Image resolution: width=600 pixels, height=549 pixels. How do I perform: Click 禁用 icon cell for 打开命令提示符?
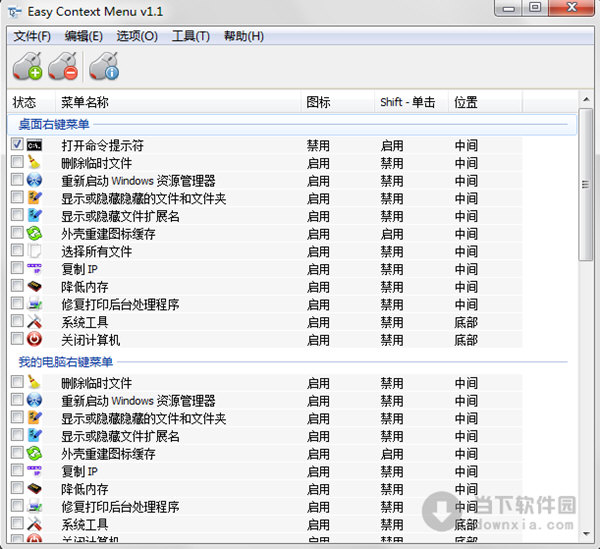click(x=318, y=145)
